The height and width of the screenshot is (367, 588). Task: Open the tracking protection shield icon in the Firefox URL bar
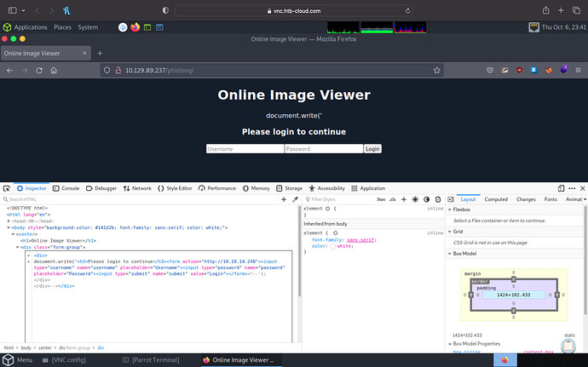[x=107, y=71]
